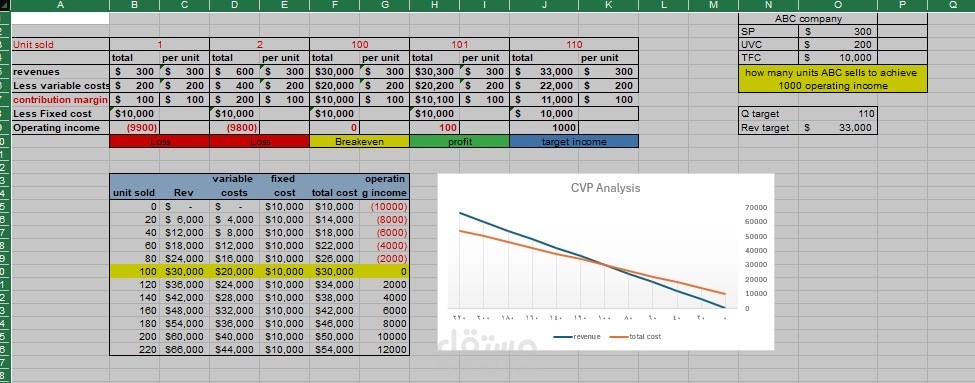975x383 pixels.
Task: Click the 'Unit sold' label cell
Action: point(60,45)
